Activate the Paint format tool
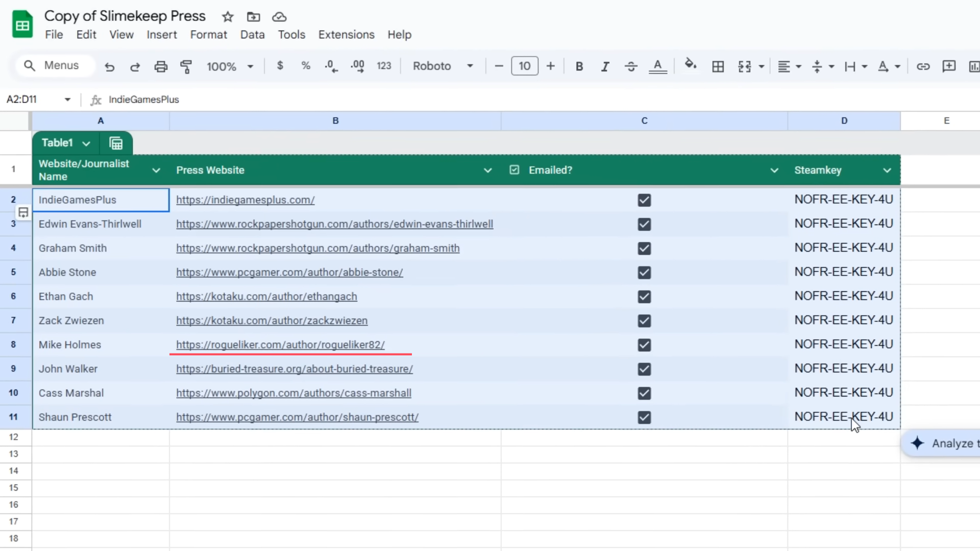980x551 pixels. point(186,66)
